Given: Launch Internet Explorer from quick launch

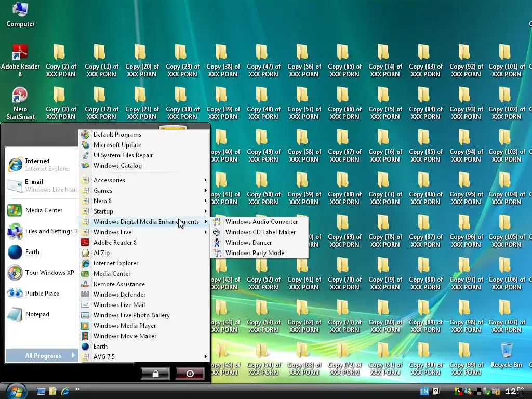Looking at the screenshot, I should 65,392.
